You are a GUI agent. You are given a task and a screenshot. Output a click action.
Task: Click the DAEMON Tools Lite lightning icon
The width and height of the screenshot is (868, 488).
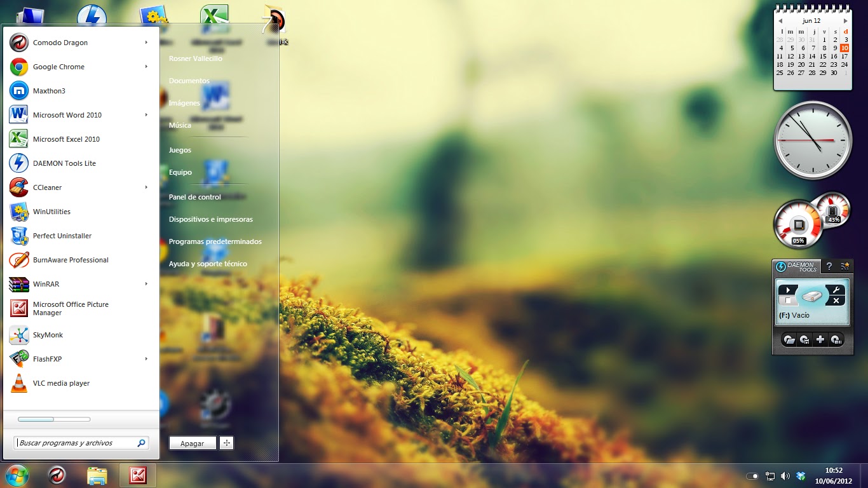pyautogui.click(x=19, y=163)
